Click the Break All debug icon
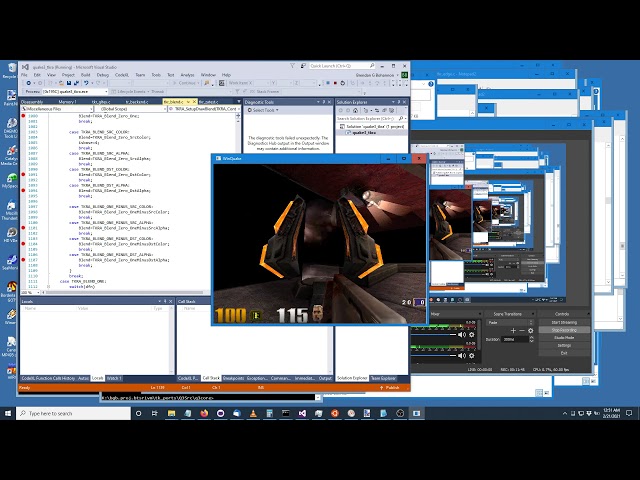This screenshot has height=480, width=640. [328, 83]
